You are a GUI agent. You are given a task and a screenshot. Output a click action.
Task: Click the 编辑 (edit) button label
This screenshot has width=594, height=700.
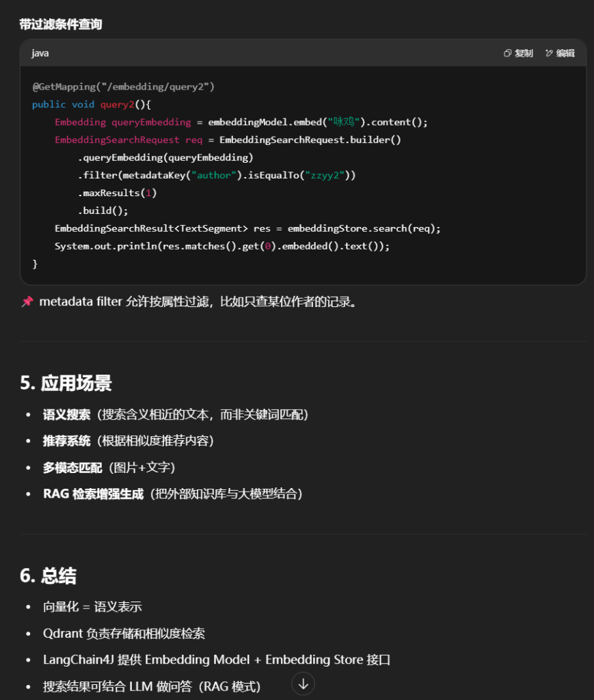[x=565, y=53]
